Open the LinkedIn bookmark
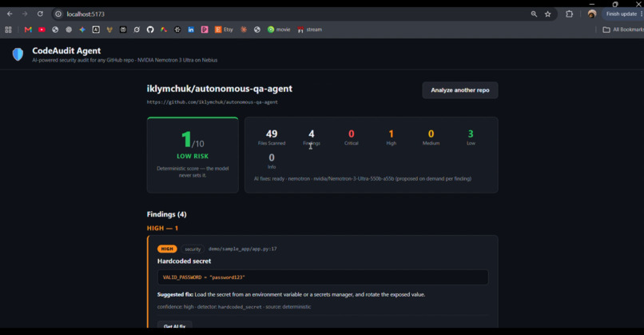Image resolution: width=644 pixels, height=335 pixels. 191,30
